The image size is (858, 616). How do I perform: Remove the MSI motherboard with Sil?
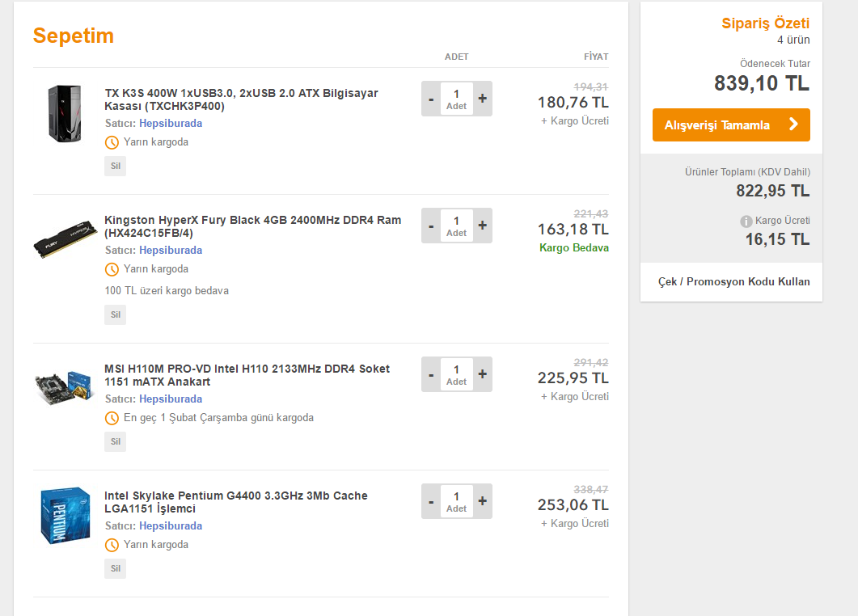115,441
